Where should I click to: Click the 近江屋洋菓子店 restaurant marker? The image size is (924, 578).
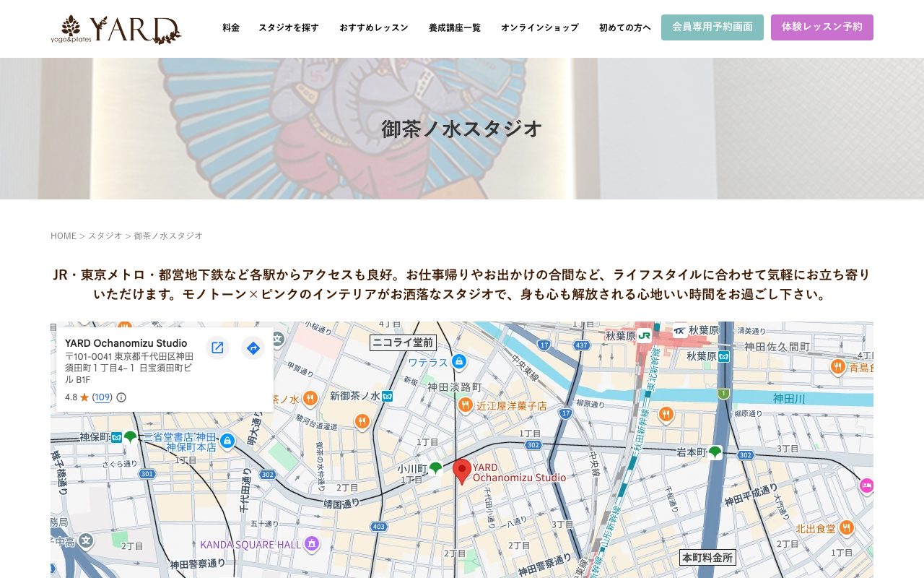(466, 405)
